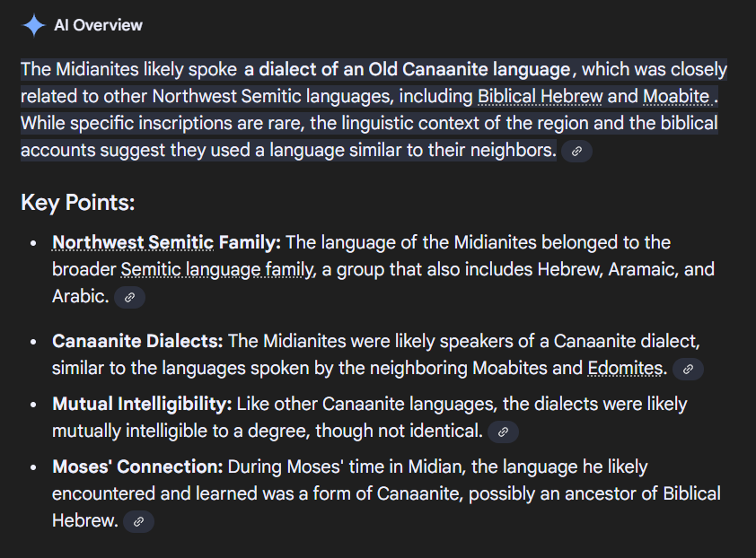Open source link after Mutual Intelligibility point
The height and width of the screenshot is (558, 756).
coord(503,432)
